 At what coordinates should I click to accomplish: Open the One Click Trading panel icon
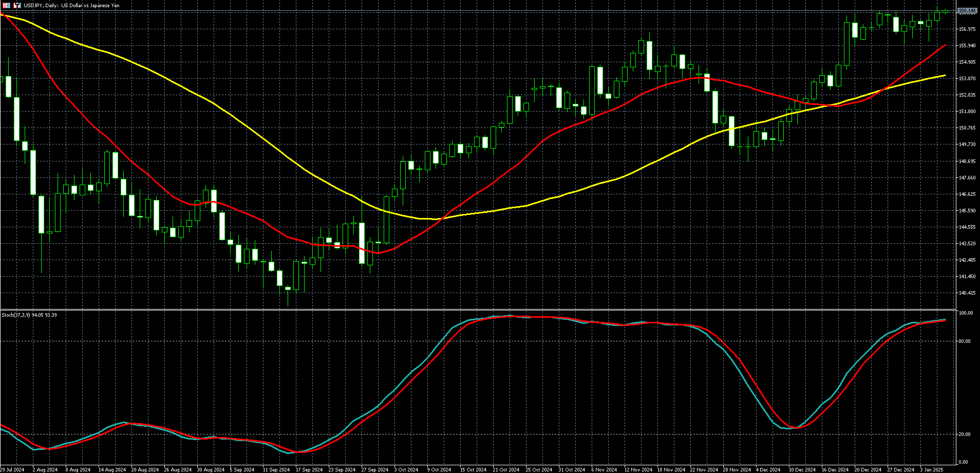pos(17,5)
